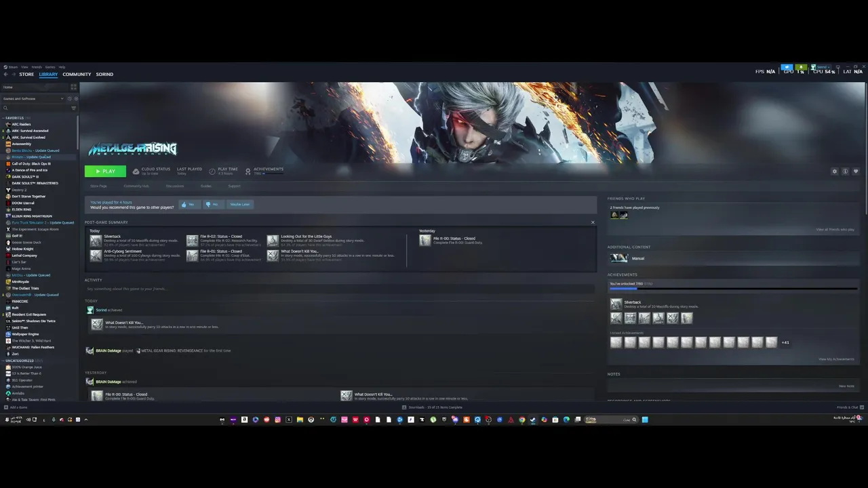
Task: Click View My Achievements link
Action: click(836, 359)
